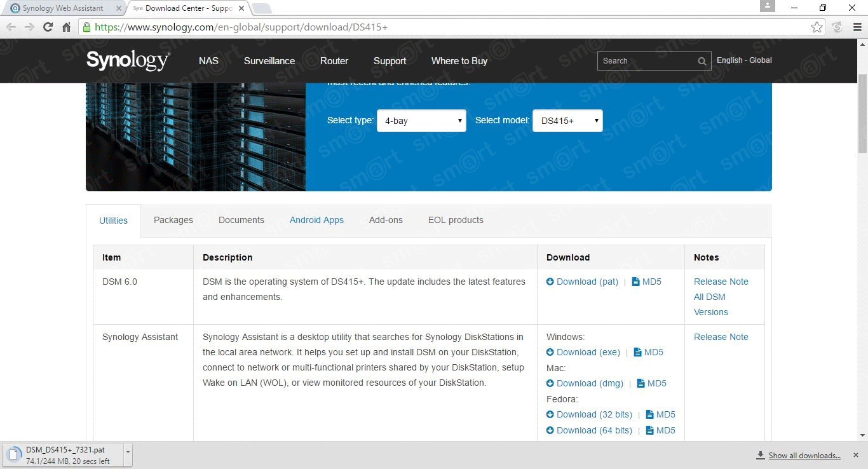The height and width of the screenshot is (469, 868).
Task: Click the MD5 file icon beside 64 bits download
Action: point(649,430)
